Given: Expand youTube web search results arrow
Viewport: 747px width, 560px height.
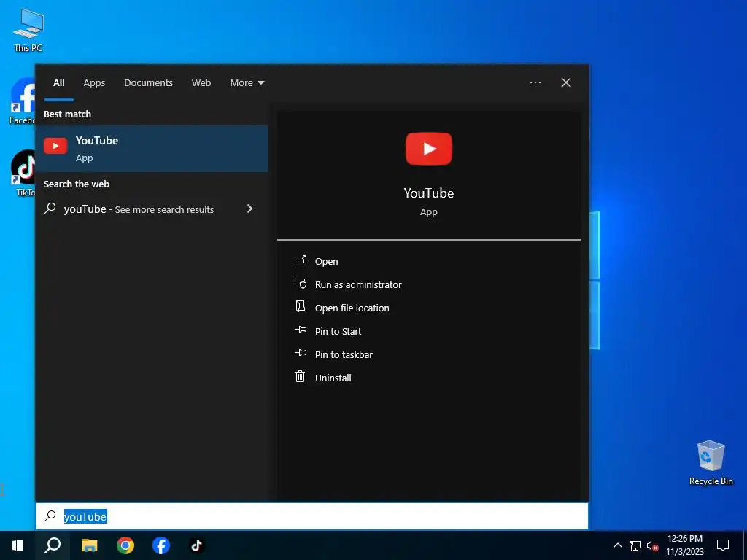Looking at the screenshot, I should [249, 209].
